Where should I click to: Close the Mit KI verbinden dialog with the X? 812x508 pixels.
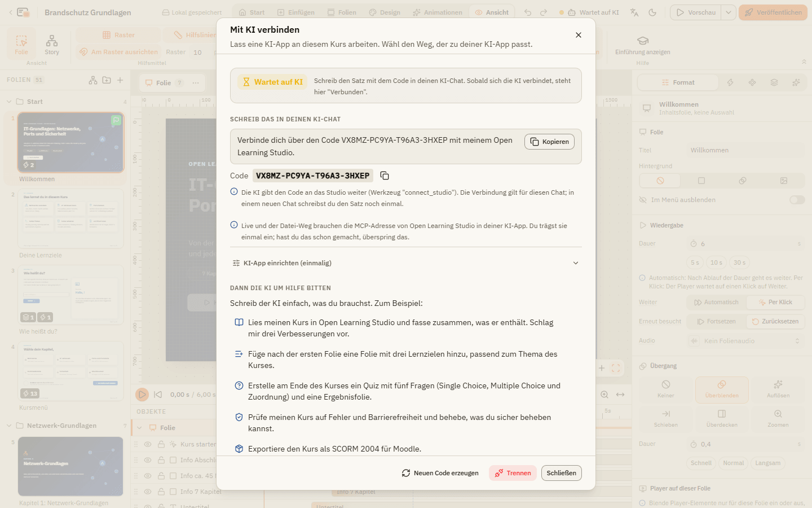click(579, 35)
